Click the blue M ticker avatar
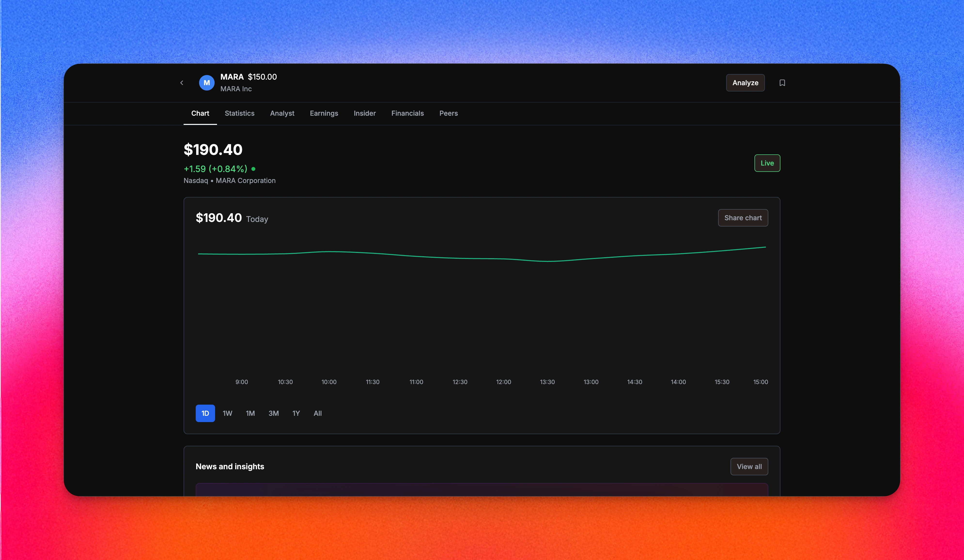The image size is (964, 560). (207, 83)
